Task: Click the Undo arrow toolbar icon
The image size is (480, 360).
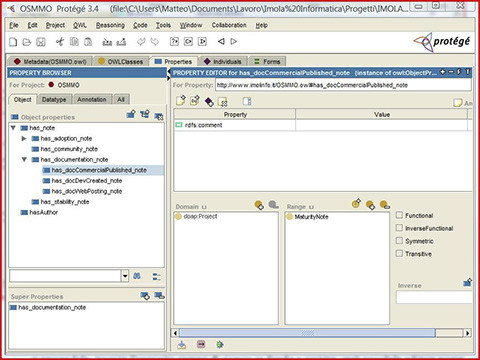Action: coord(141,42)
